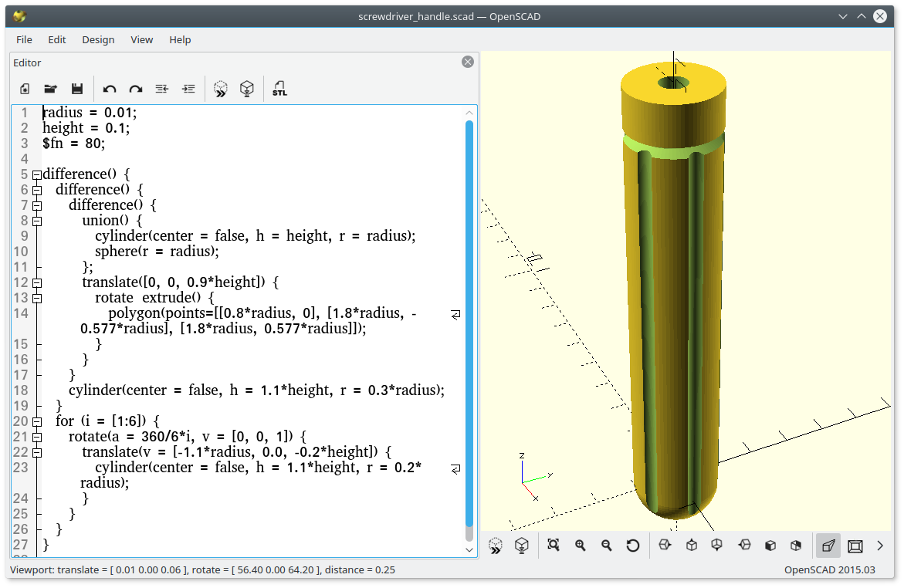Click the editor scrollbar up arrow
904x588 pixels.
point(469,113)
